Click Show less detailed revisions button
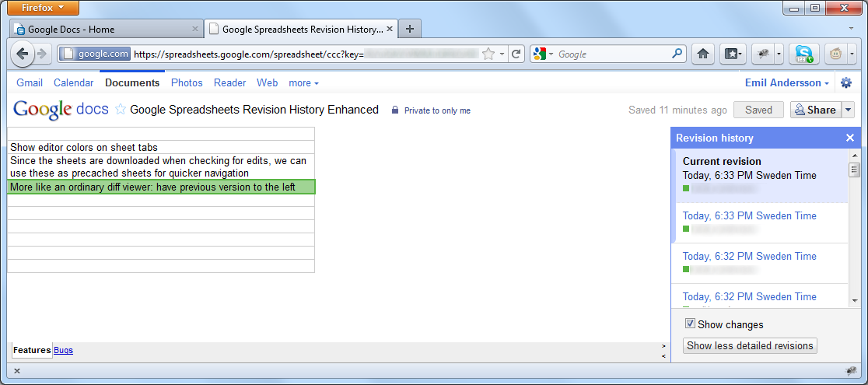The image size is (868, 385). coord(750,345)
